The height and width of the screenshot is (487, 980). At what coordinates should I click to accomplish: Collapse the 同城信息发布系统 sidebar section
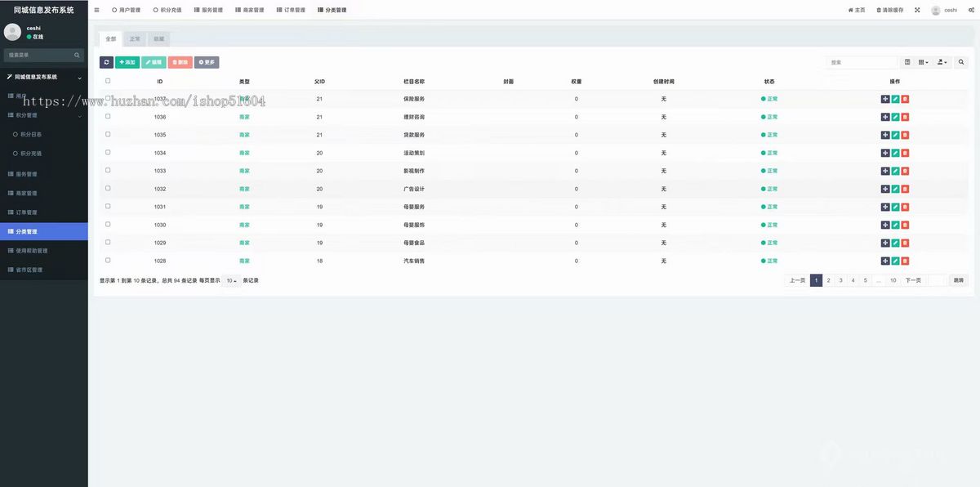coord(43,77)
